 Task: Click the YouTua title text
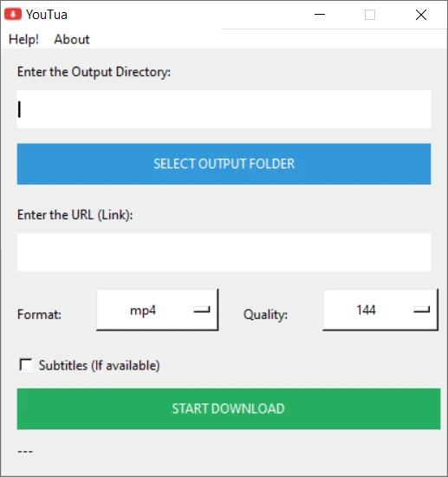click(47, 15)
